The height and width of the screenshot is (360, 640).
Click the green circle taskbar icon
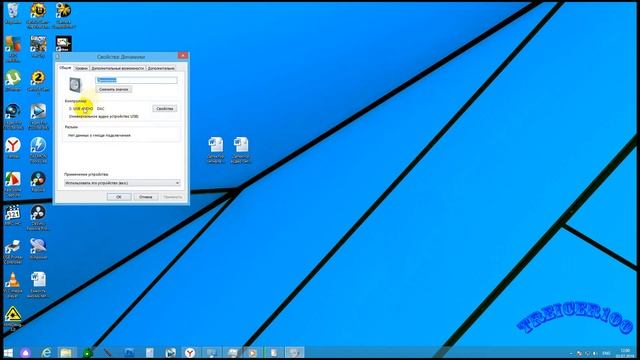[x=87, y=353]
